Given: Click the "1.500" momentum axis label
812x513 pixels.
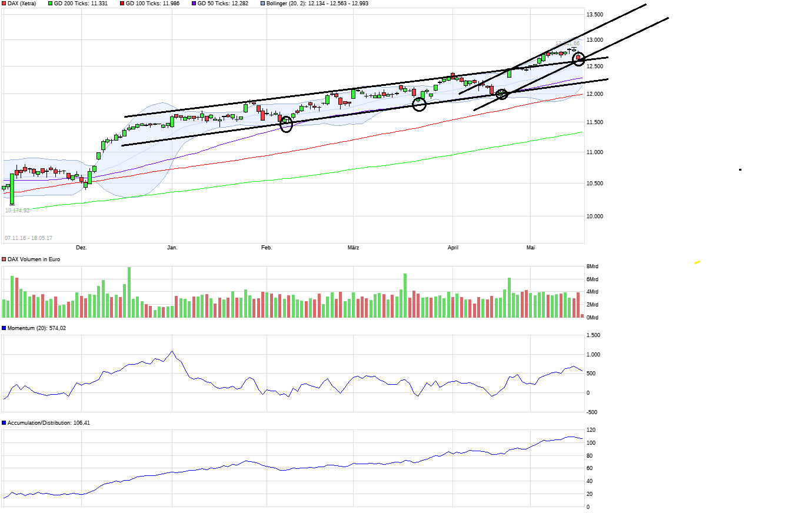Looking at the screenshot, I should (594, 335).
